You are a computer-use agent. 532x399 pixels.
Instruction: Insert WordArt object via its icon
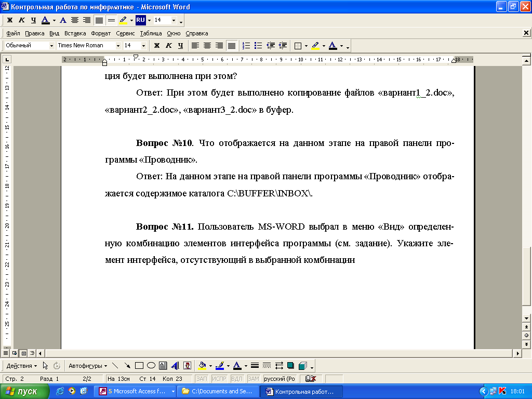[175, 365]
